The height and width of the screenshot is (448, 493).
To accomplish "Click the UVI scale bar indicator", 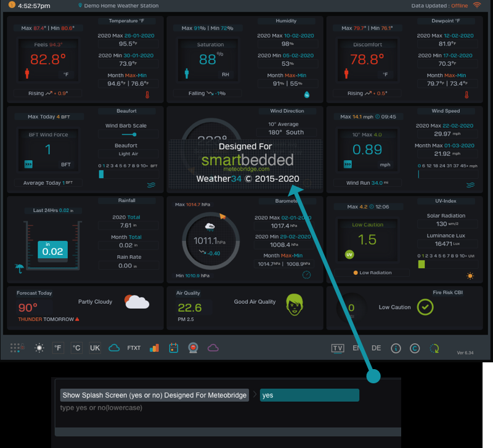I will (x=422, y=264).
